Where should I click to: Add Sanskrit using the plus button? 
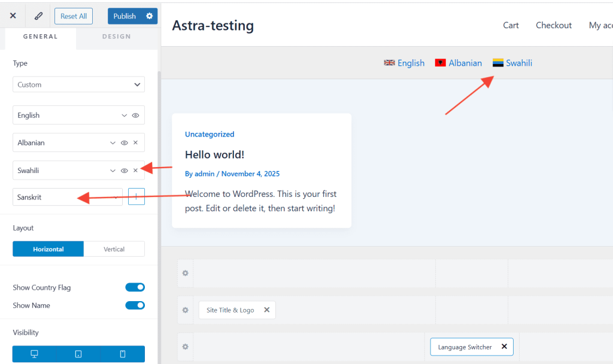136,197
